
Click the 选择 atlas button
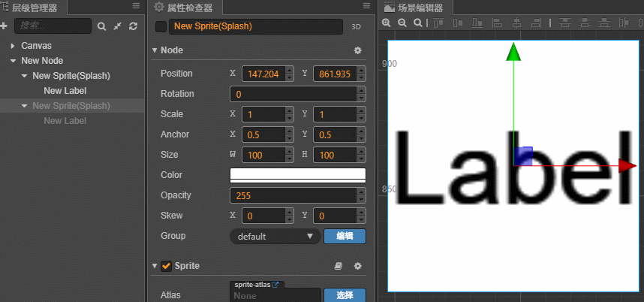pyautogui.click(x=345, y=295)
